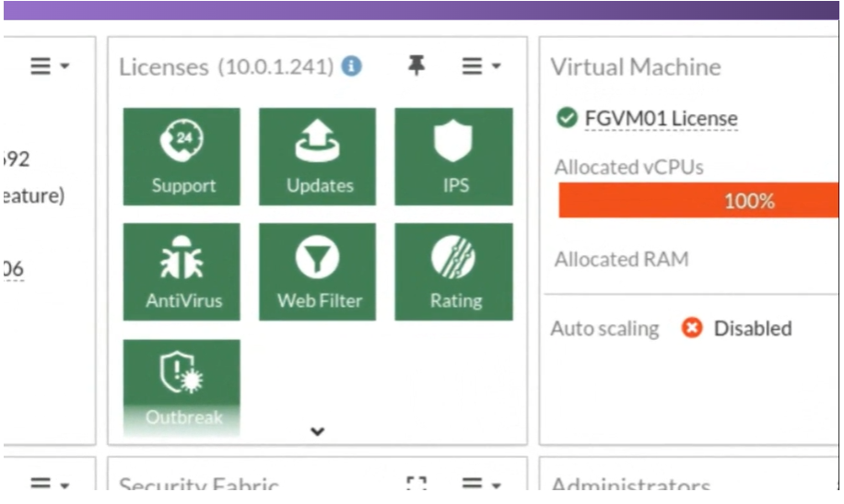This screenshot has height=504, width=844.
Task: Click the Auto scaling label
Action: tap(604, 328)
